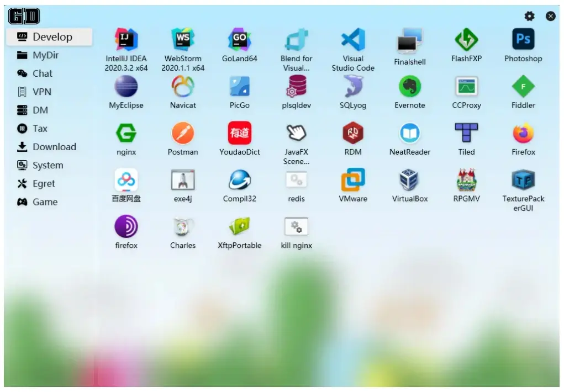Open the VPN category
Image resolution: width=564 pixels, height=392 pixels.
click(x=49, y=92)
